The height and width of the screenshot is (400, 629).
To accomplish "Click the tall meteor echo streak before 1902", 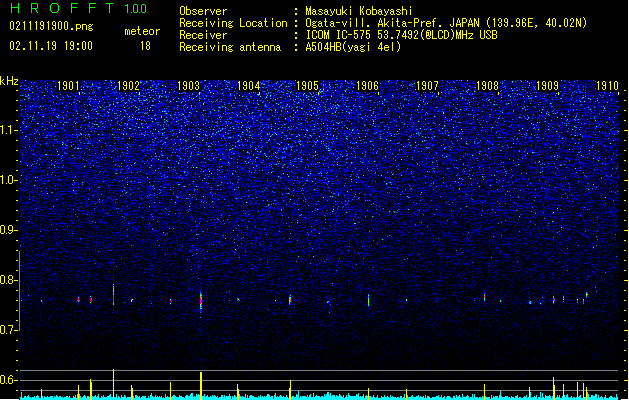I will [114, 295].
